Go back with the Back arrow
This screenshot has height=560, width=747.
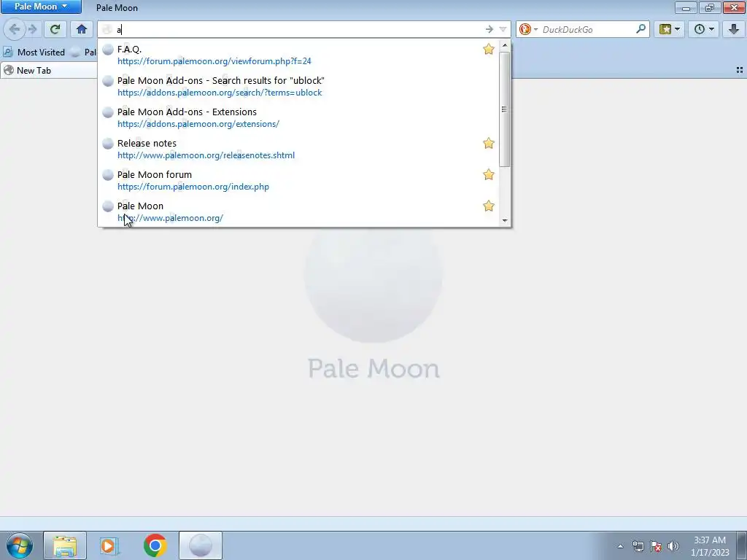click(15, 29)
